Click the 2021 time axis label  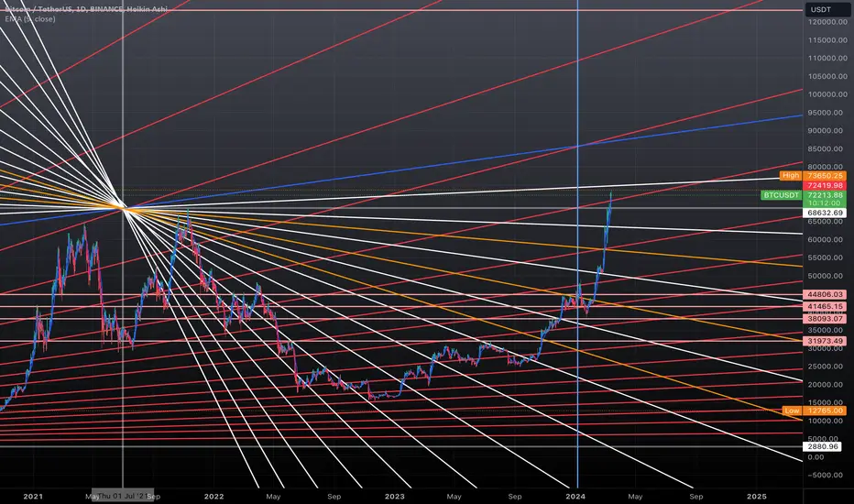coord(33,497)
